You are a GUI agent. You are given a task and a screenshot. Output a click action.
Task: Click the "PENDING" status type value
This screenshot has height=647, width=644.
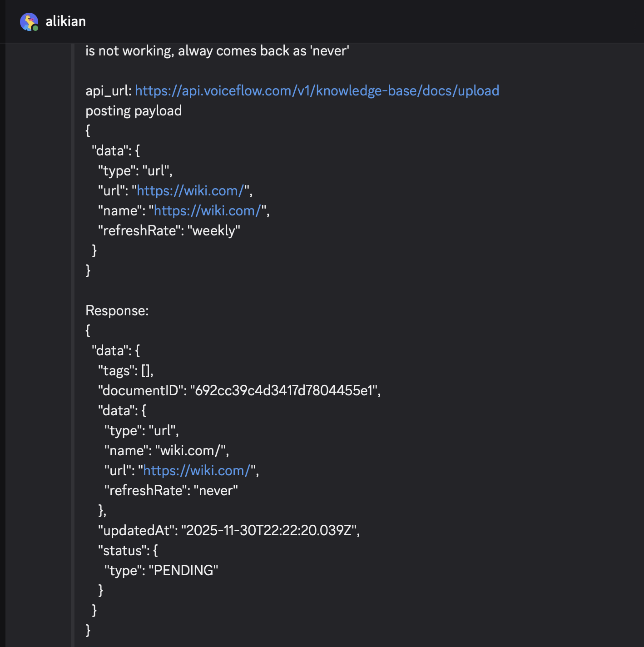pos(183,571)
